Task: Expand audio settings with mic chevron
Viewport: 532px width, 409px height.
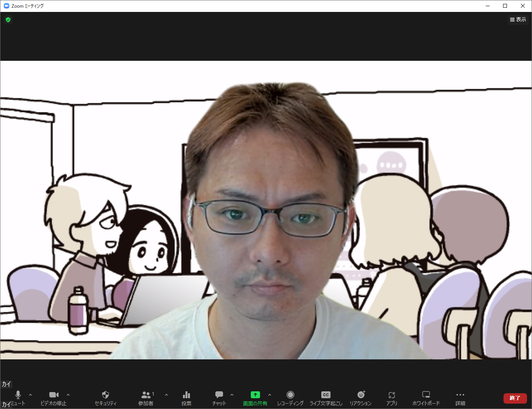Action: coord(30,394)
